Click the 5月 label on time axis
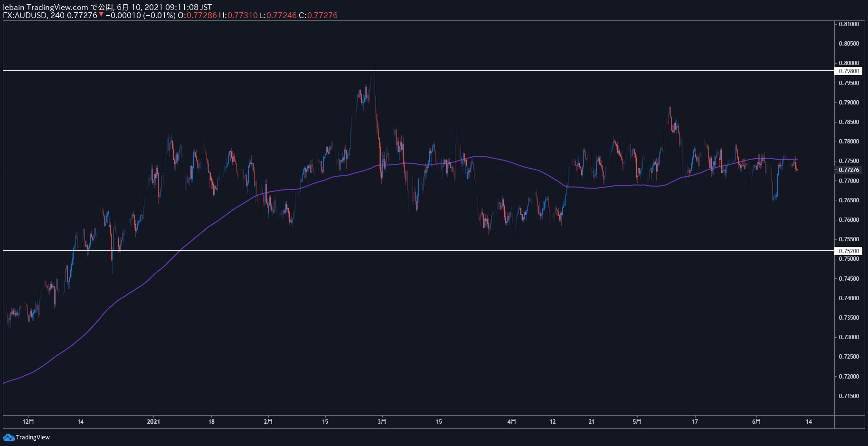 [x=637, y=422]
